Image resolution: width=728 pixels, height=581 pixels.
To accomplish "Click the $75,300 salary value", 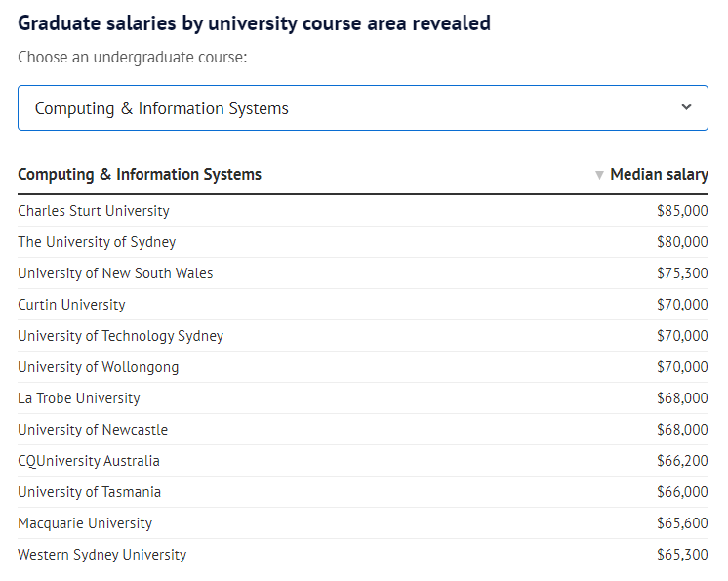I will point(682,273).
